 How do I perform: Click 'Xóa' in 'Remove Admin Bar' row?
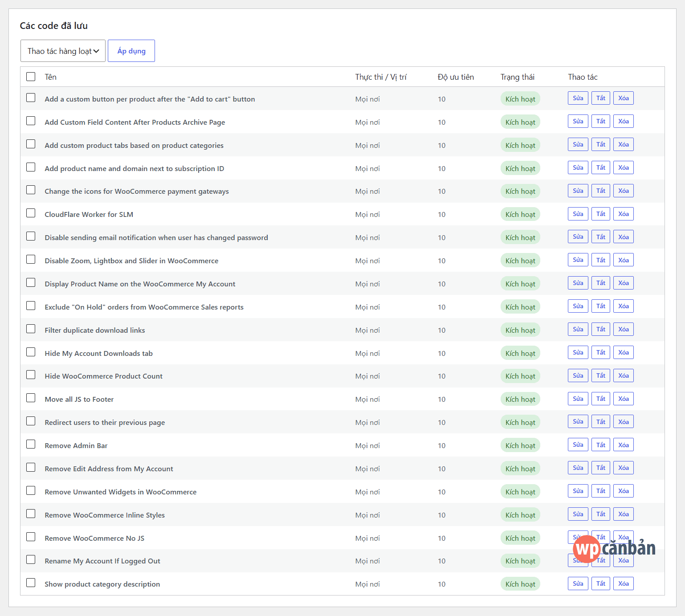[x=624, y=445]
